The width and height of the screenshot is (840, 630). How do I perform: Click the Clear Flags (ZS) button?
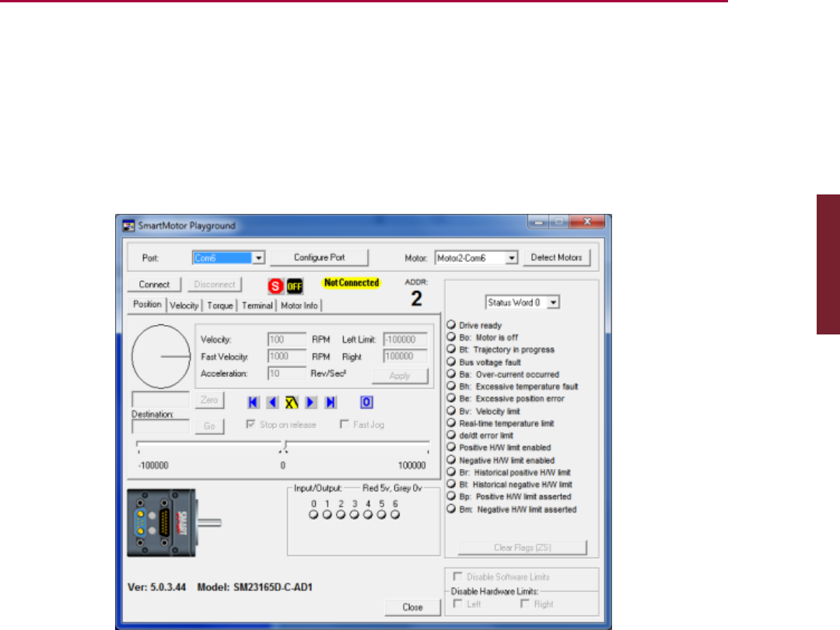point(523,548)
